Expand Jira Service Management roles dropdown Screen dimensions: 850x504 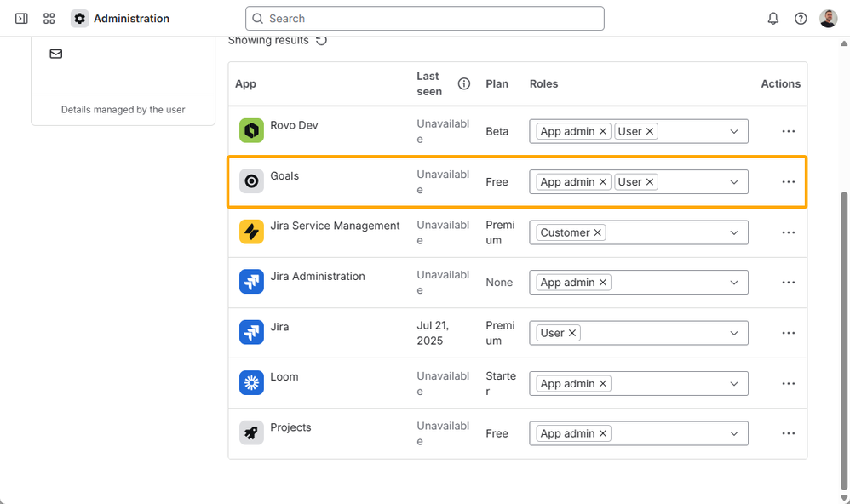734,232
